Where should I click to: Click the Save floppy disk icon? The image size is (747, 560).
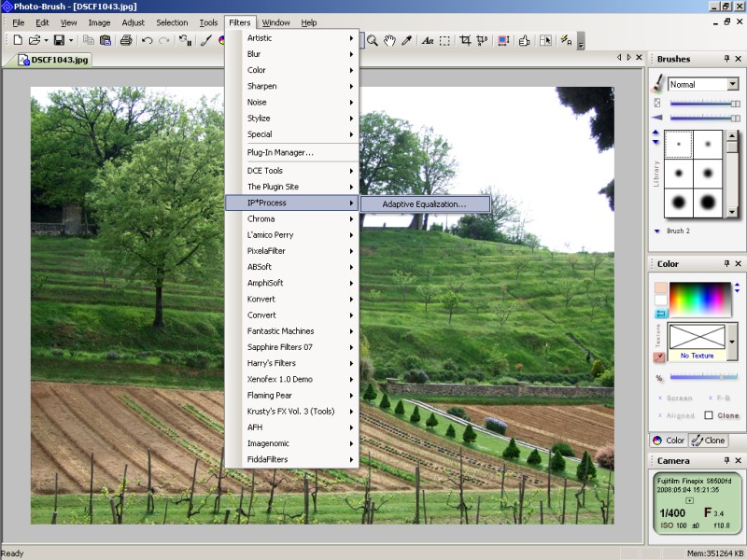(58, 40)
